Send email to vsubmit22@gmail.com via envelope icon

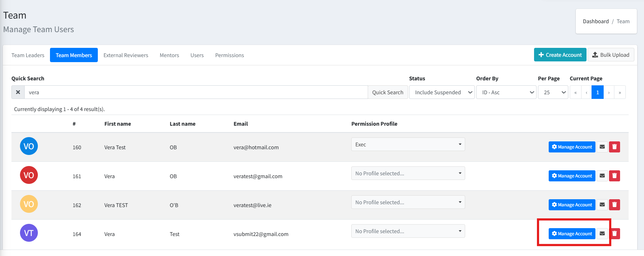coord(602,234)
